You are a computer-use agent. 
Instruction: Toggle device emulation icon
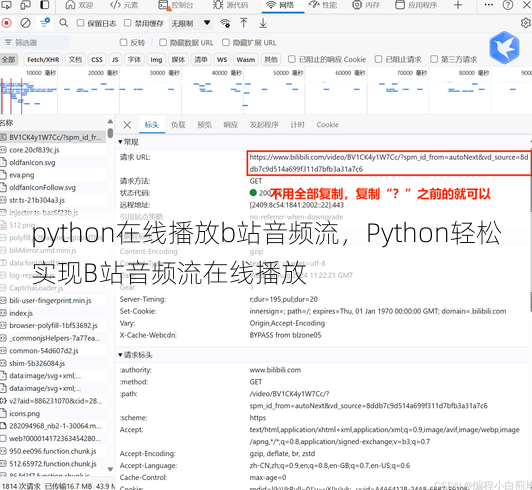coord(25,5)
